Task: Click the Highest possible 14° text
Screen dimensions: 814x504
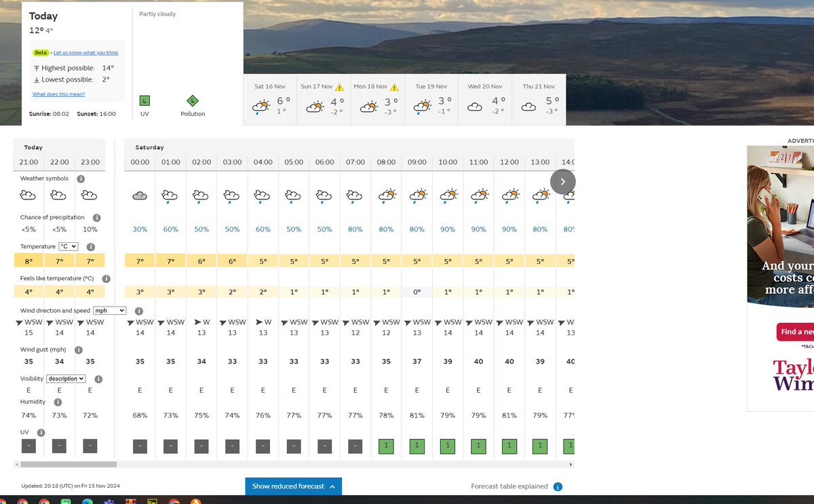Action: click(73, 68)
